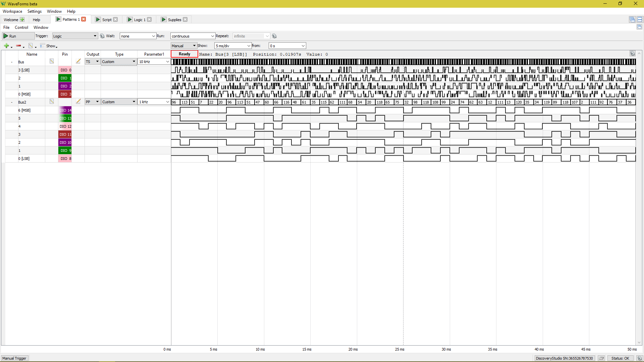Open the Control menu
Screen dimensions: 644x362
[21, 27]
